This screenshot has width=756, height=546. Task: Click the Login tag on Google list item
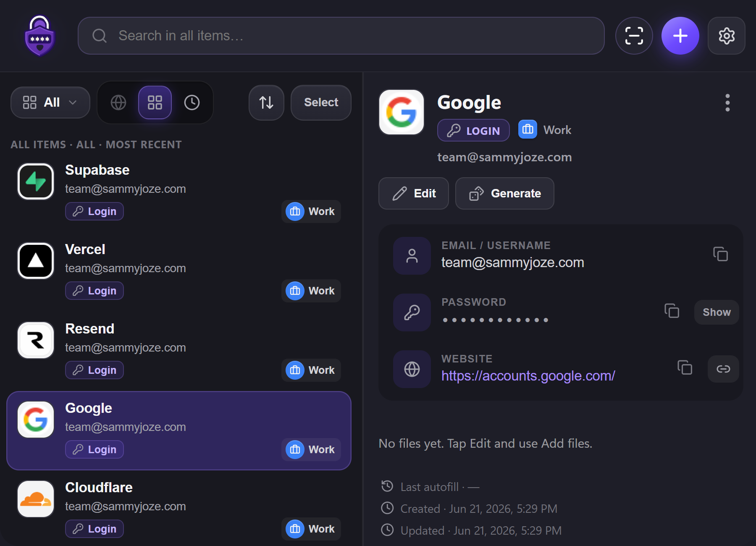(94, 449)
